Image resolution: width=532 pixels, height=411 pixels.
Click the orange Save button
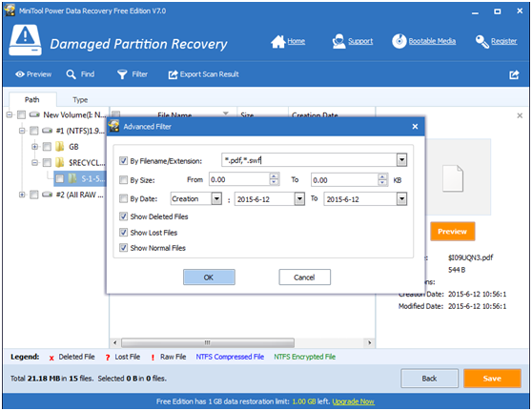click(492, 378)
